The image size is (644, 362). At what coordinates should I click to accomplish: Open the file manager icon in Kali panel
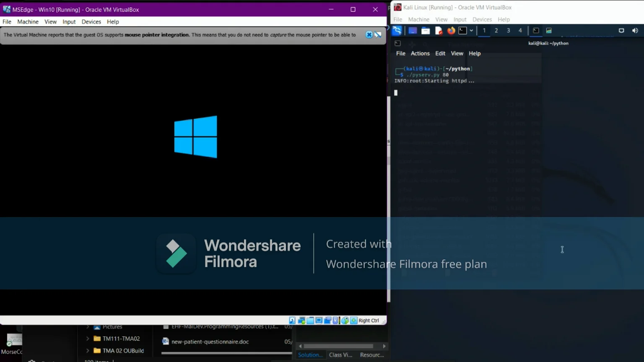click(x=426, y=31)
